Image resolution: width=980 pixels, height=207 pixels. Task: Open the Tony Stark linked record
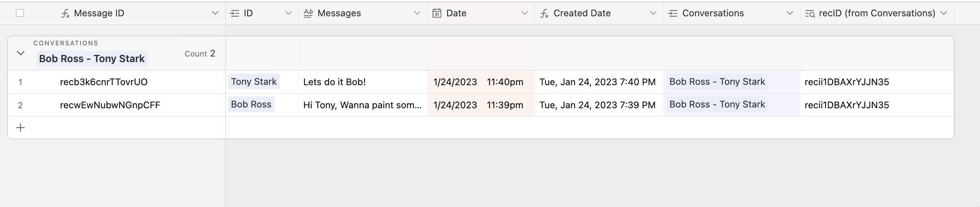tap(254, 82)
